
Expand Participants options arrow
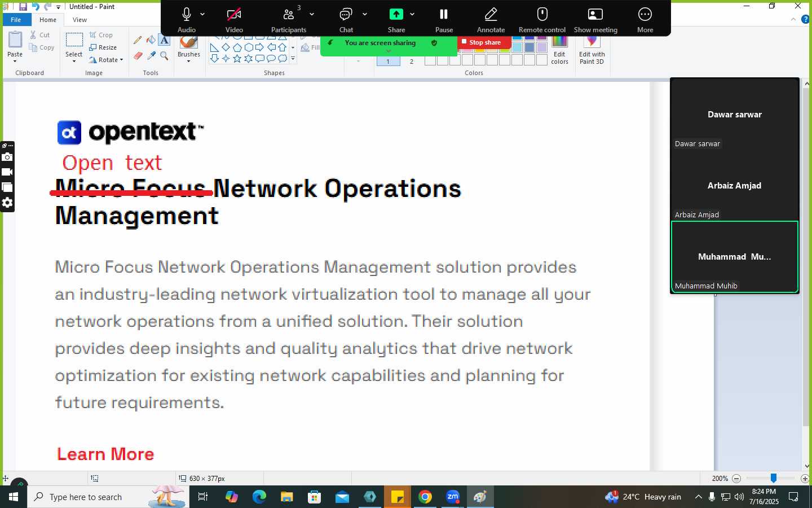click(x=312, y=14)
